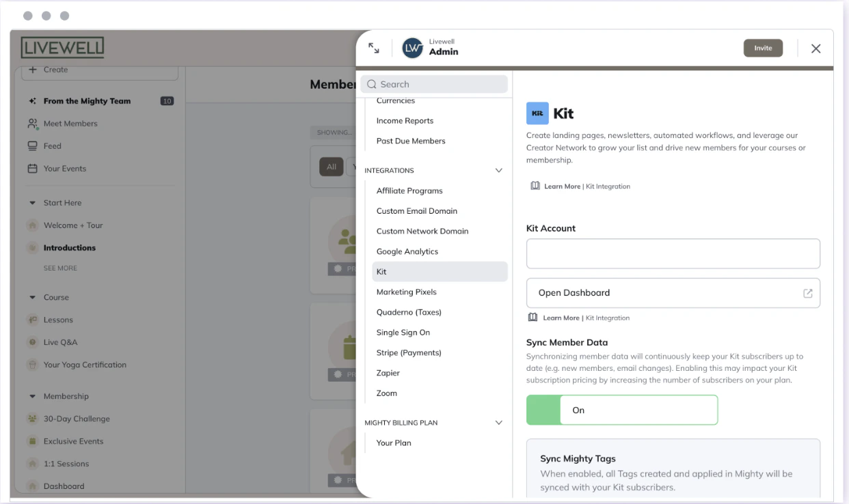Click the external link icon in Open Dashboard

(808, 293)
